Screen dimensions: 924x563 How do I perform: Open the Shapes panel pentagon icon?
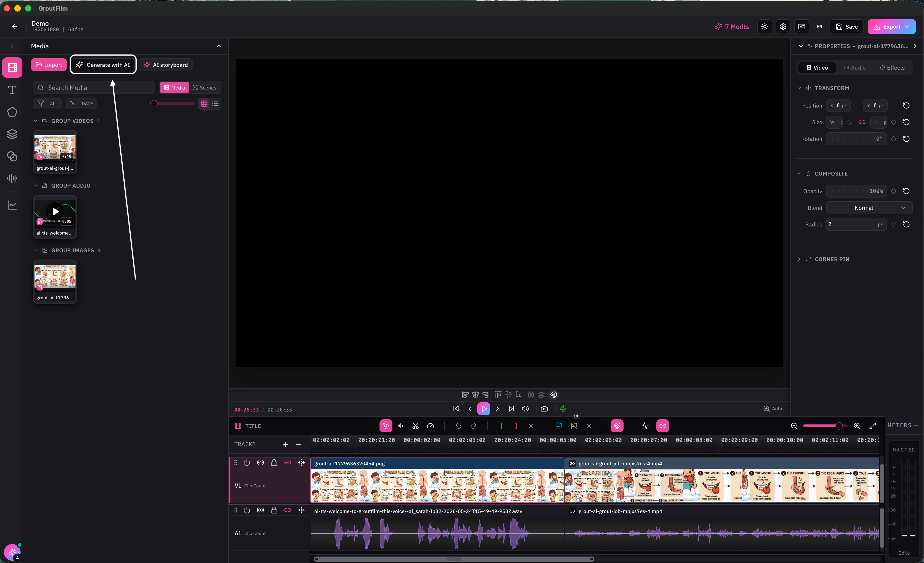tap(12, 112)
